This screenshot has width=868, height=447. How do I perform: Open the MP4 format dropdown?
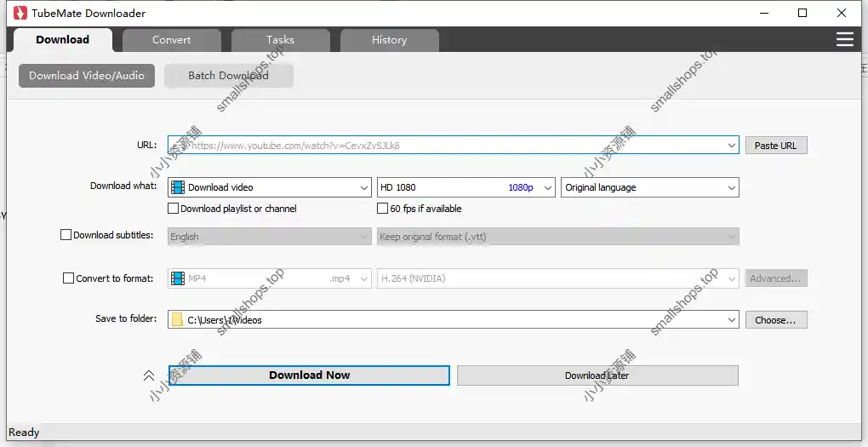tap(269, 278)
